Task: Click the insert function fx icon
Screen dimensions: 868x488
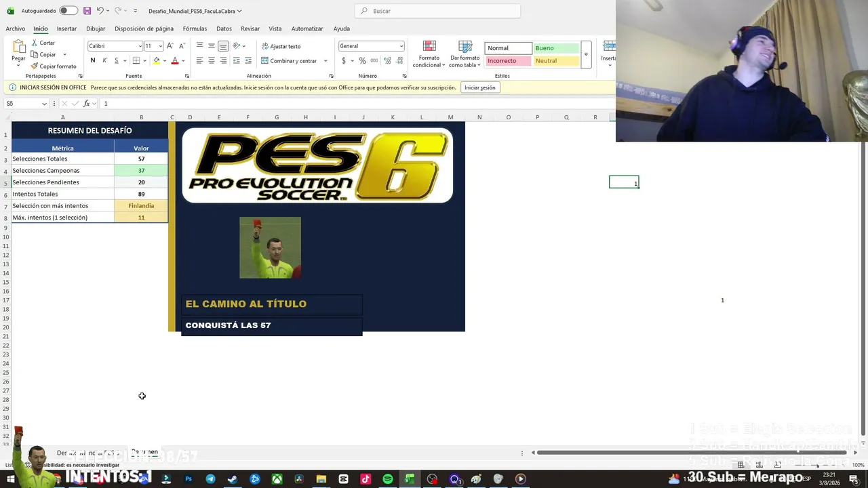Action: pos(86,104)
